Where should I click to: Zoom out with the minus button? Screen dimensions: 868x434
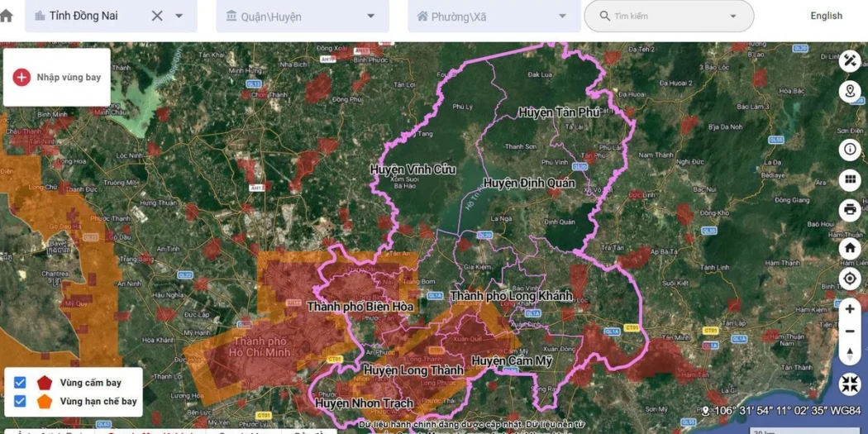850,331
